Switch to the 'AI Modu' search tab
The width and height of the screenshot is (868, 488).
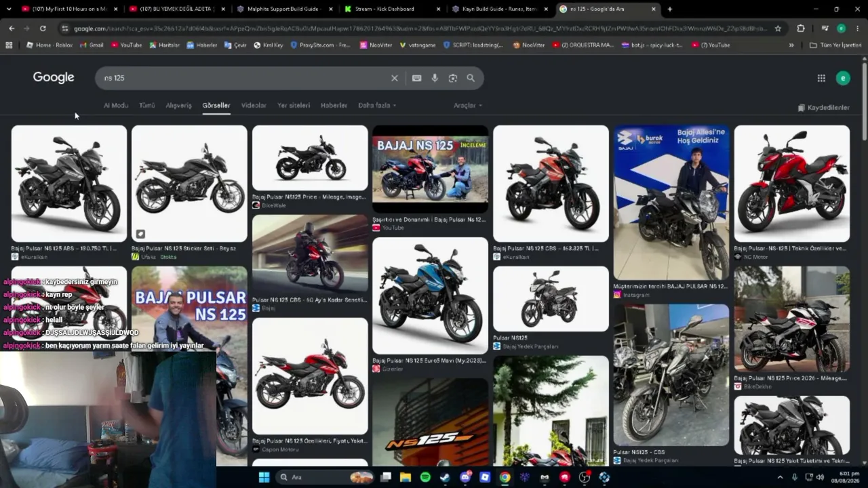pos(116,106)
